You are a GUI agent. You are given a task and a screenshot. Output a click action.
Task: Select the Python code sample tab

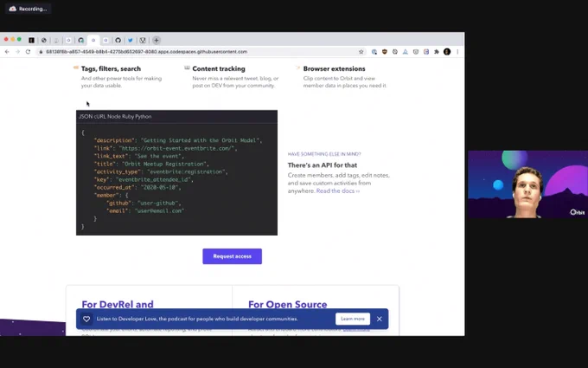click(144, 116)
